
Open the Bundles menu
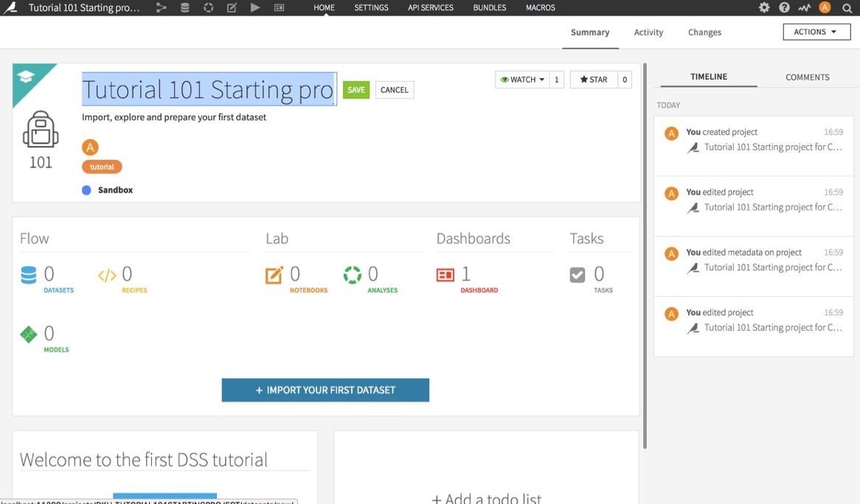tap(490, 7)
